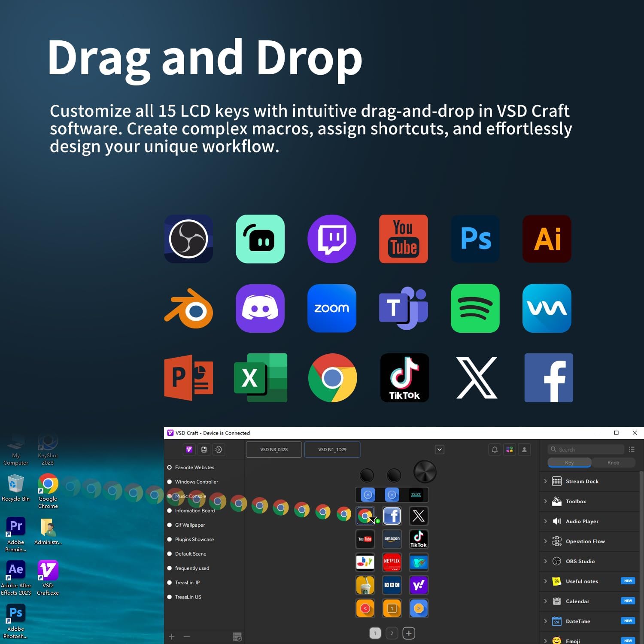The image size is (644, 644).
Task: Switch to the Knob tab
Action: tap(614, 462)
